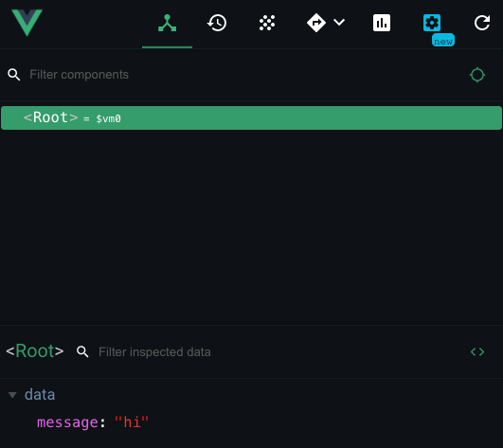The width and height of the screenshot is (503, 448).
Task: Activate the select component target icon
Action: tap(477, 75)
